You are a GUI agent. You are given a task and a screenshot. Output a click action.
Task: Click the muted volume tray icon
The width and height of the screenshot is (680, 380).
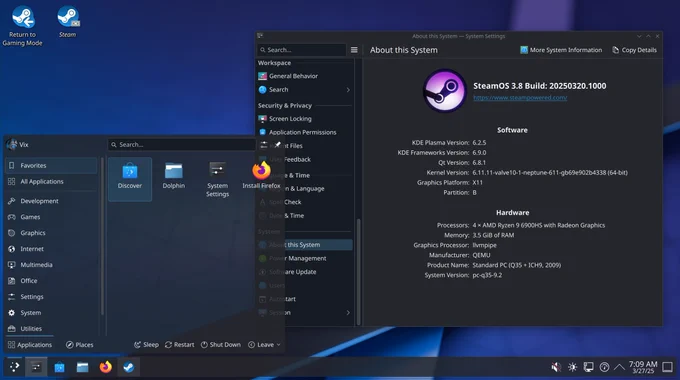click(556, 367)
